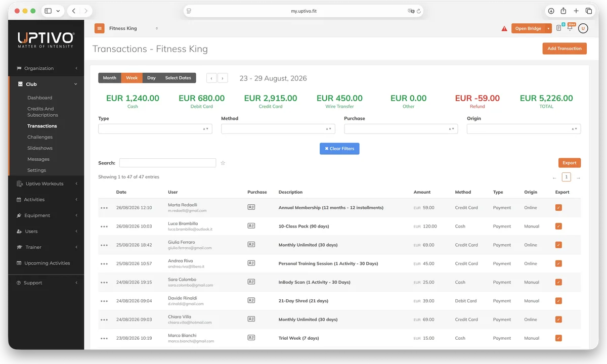Open Credits And Subscriptions menu item
This screenshot has width=607, height=364.
click(42, 112)
